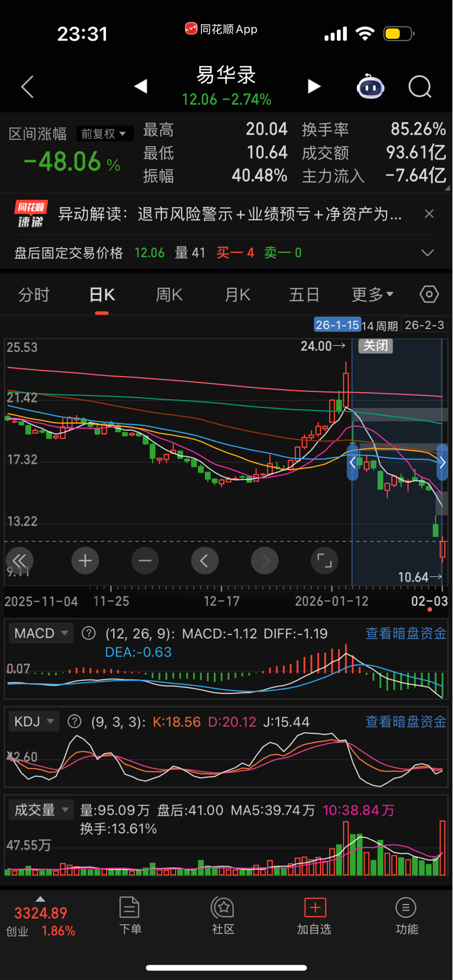The width and height of the screenshot is (453, 980).
Task: Jump to earliest data with double-left arrow
Action: click(x=20, y=560)
